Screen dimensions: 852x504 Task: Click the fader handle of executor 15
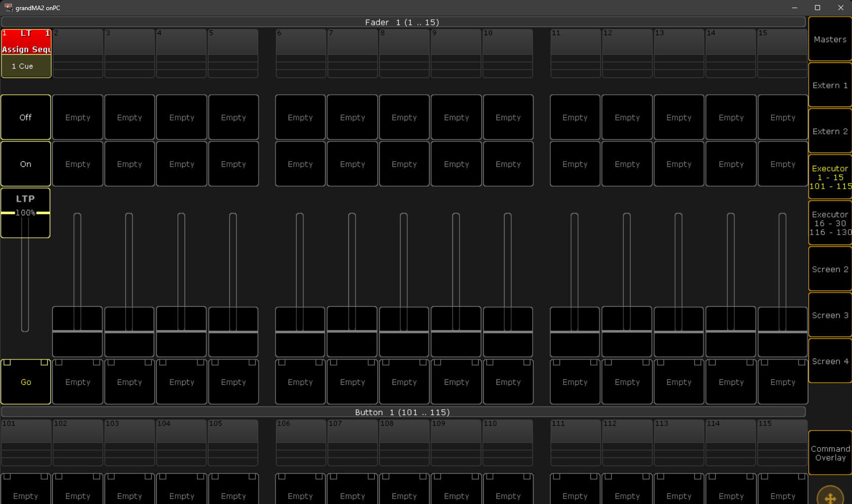coord(783,332)
